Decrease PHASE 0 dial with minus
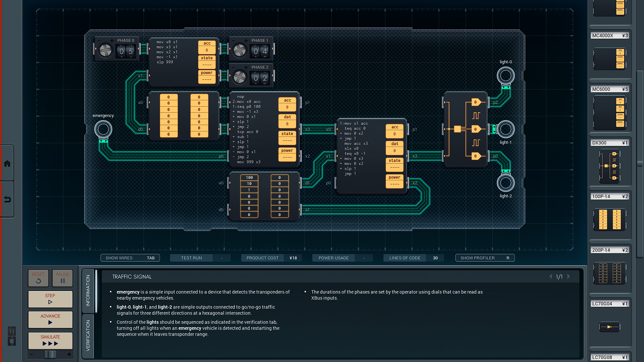The width and height of the screenshot is (644, 362). pyautogui.click(x=99, y=41)
